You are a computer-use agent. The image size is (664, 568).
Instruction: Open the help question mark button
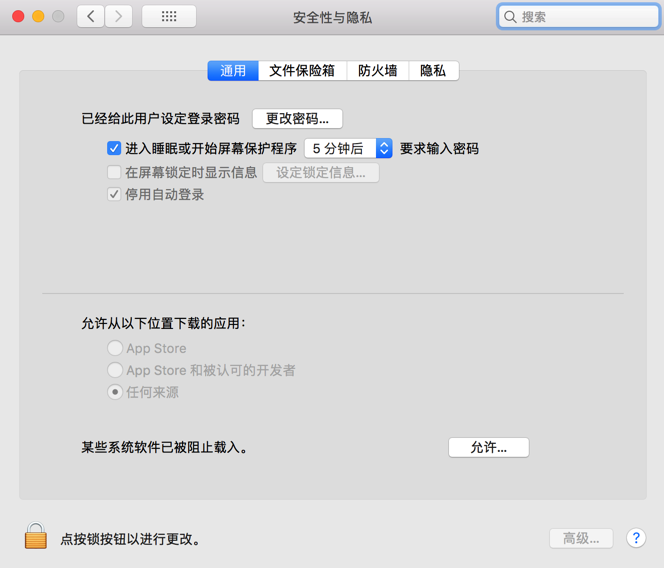pos(636,538)
